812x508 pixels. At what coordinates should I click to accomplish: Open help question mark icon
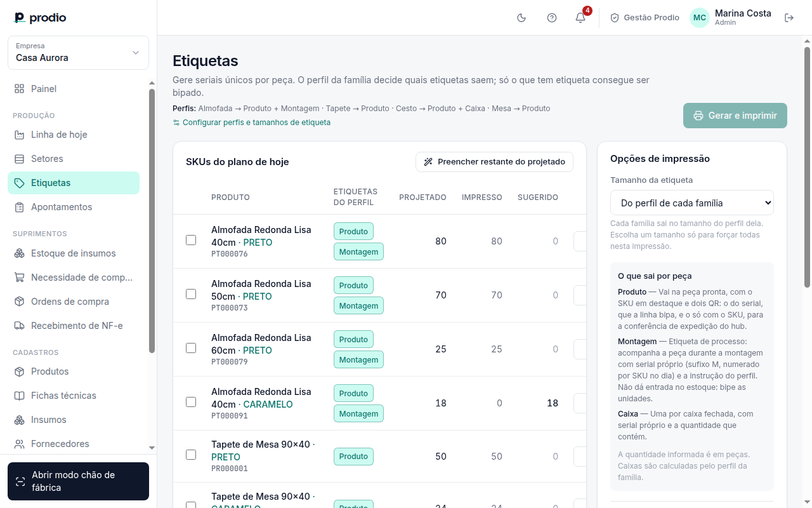552,18
